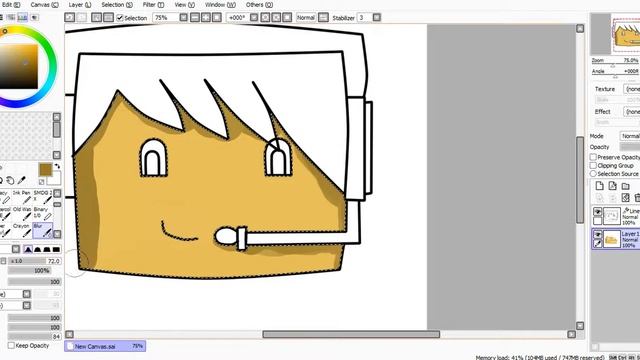Click the zoom out minus button
The height and width of the screenshot is (360, 640).
(x=195, y=18)
